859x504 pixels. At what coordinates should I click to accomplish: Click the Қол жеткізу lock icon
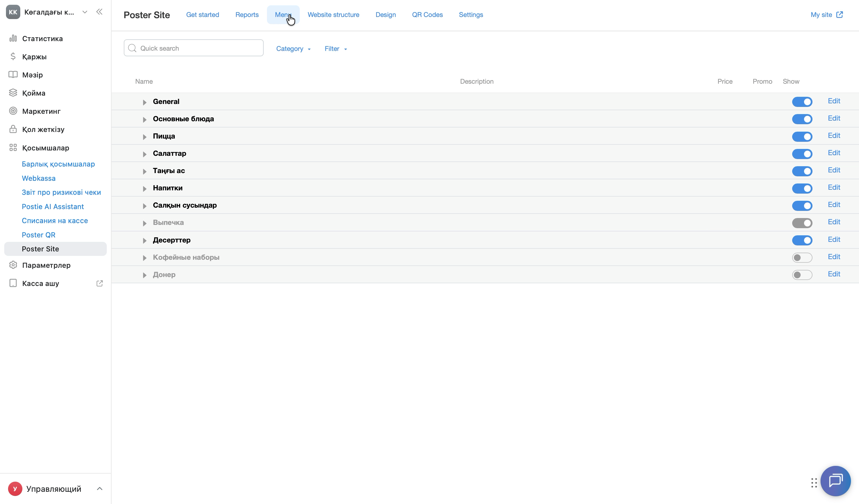[x=13, y=129]
